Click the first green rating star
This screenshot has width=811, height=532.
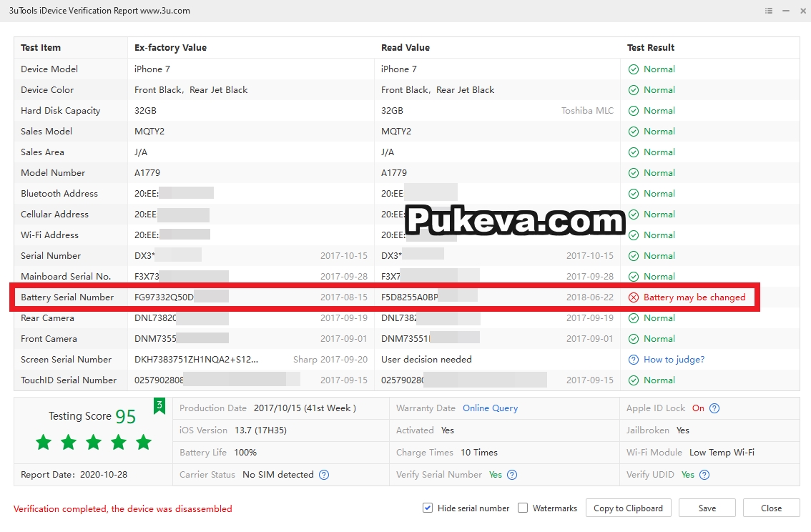click(44, 443)
